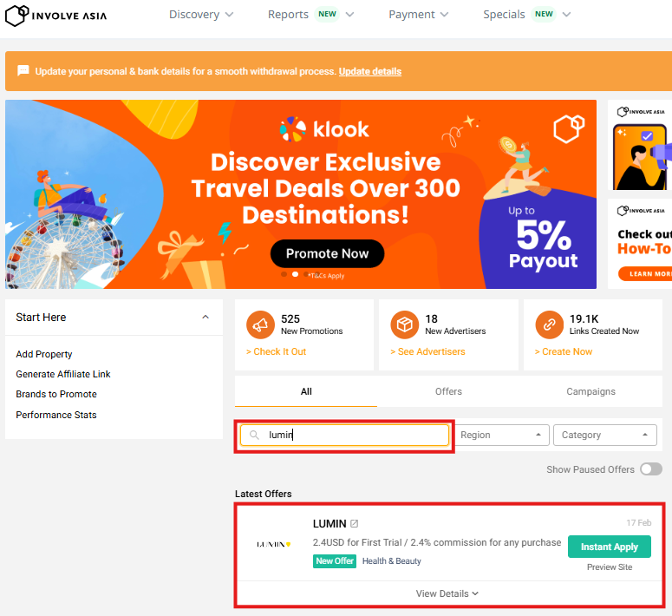
Task: Select second carousel dot on Klook banner
Action: pyautogui.click(x=297, y=274)
